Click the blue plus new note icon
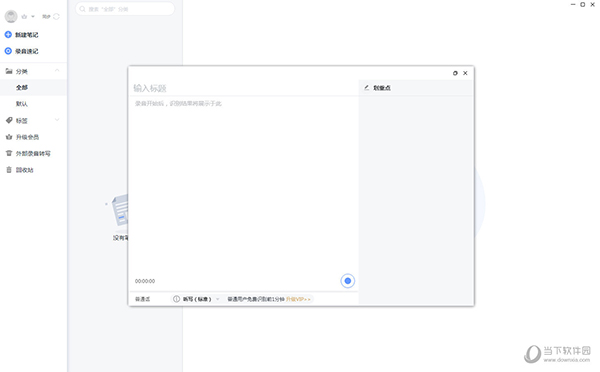This screenshot has height=372, width=600. point(8,34)
